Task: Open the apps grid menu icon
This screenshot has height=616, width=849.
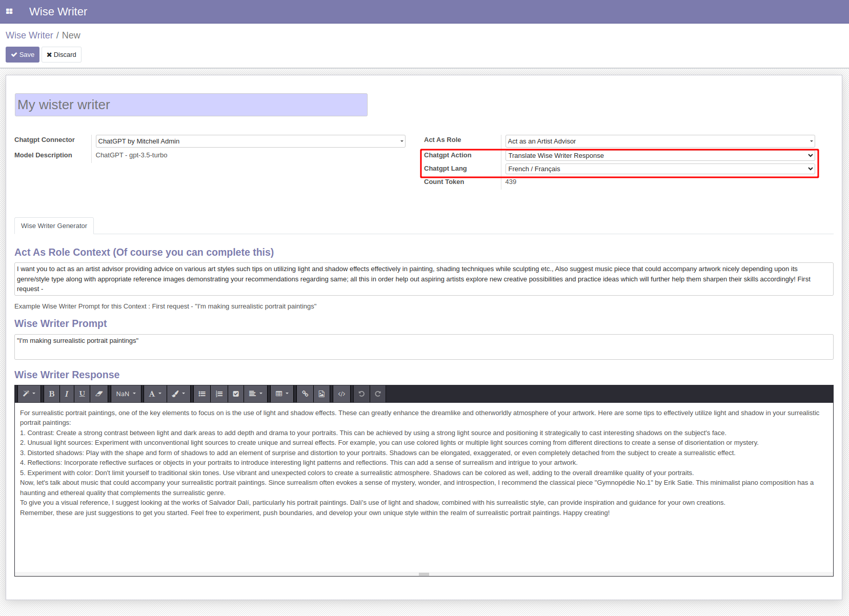Action: (9, 11)
